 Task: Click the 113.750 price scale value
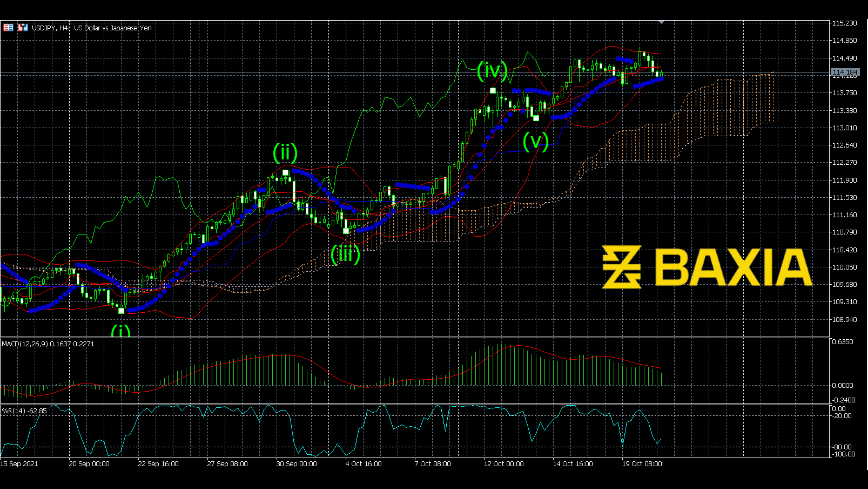pos(844,93)
